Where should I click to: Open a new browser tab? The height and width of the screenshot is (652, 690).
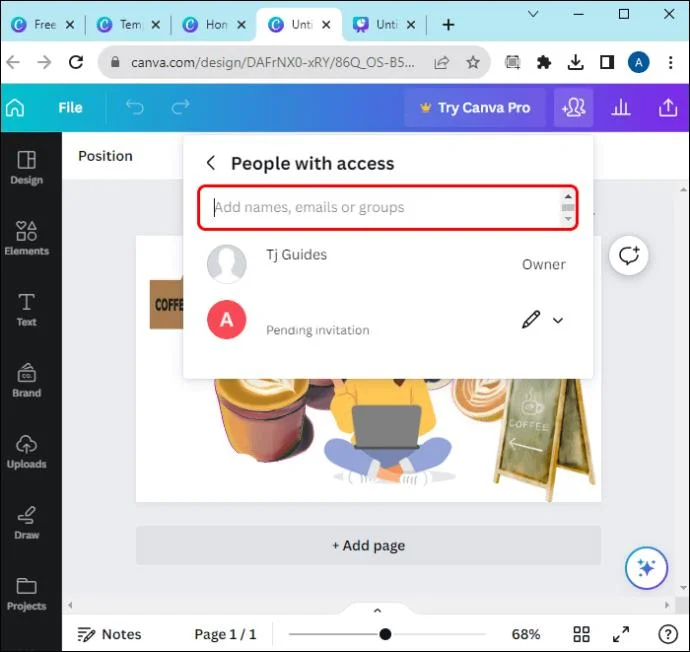click(x=448, y=25)
